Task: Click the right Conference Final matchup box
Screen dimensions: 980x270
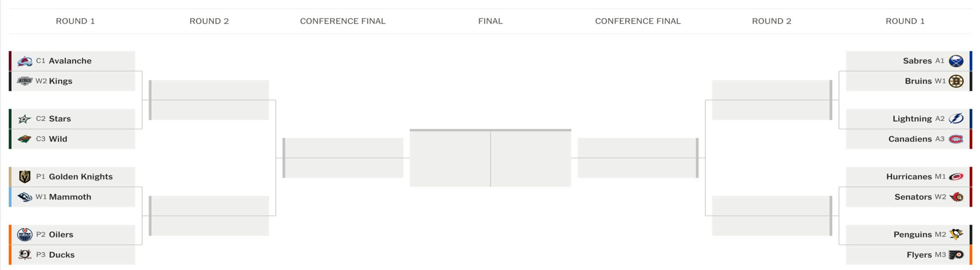Action: tap(638, 158)
